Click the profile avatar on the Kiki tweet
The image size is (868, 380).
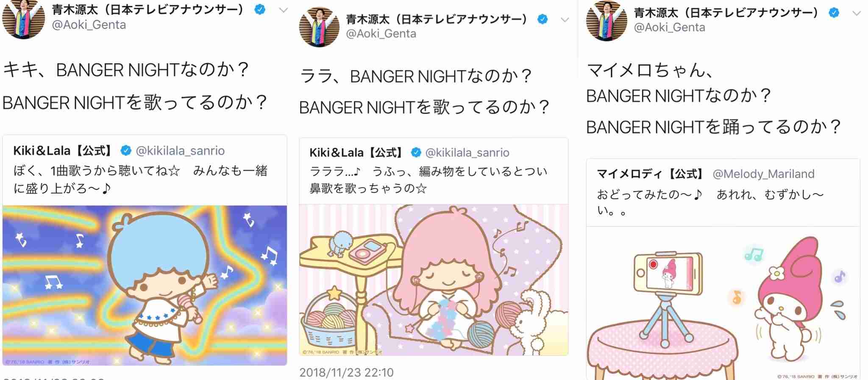[x=23, y=19]
